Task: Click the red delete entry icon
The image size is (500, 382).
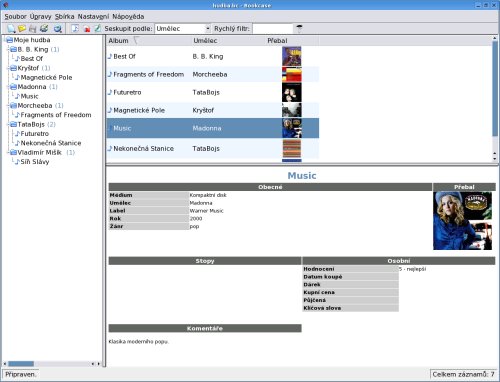Action: coord(87,29)
